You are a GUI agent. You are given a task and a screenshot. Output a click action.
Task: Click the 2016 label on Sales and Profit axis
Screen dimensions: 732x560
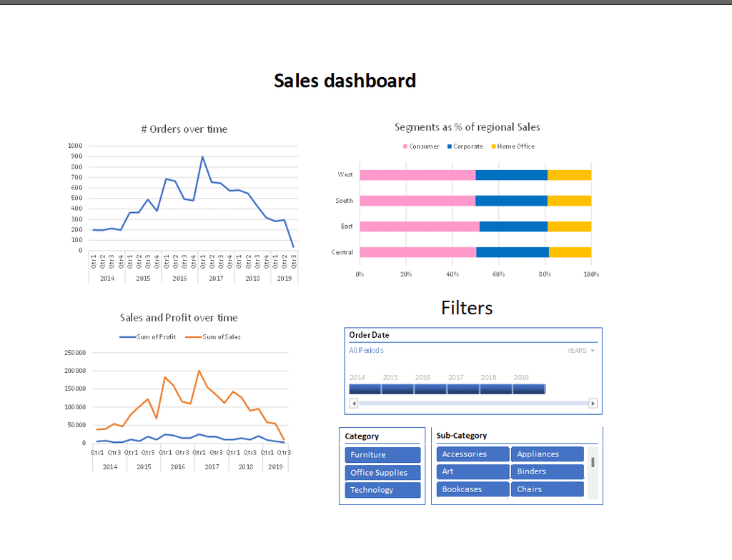tap(177, 466)
